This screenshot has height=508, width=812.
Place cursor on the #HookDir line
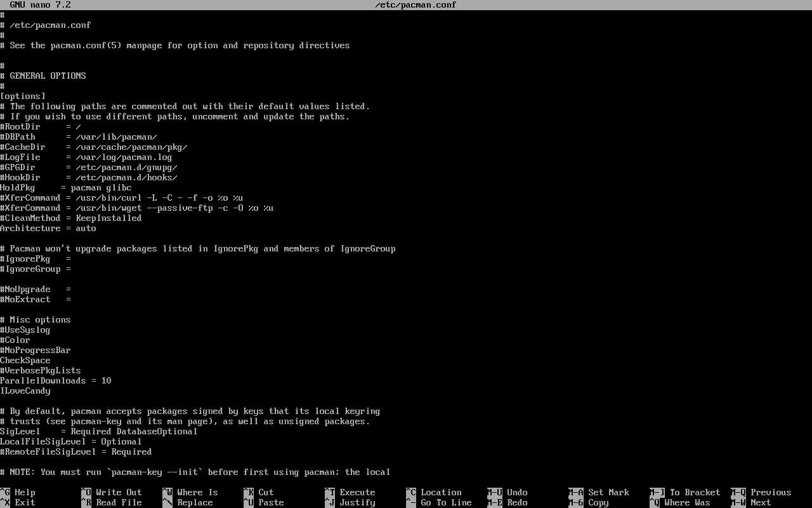[x=89, y=177]
